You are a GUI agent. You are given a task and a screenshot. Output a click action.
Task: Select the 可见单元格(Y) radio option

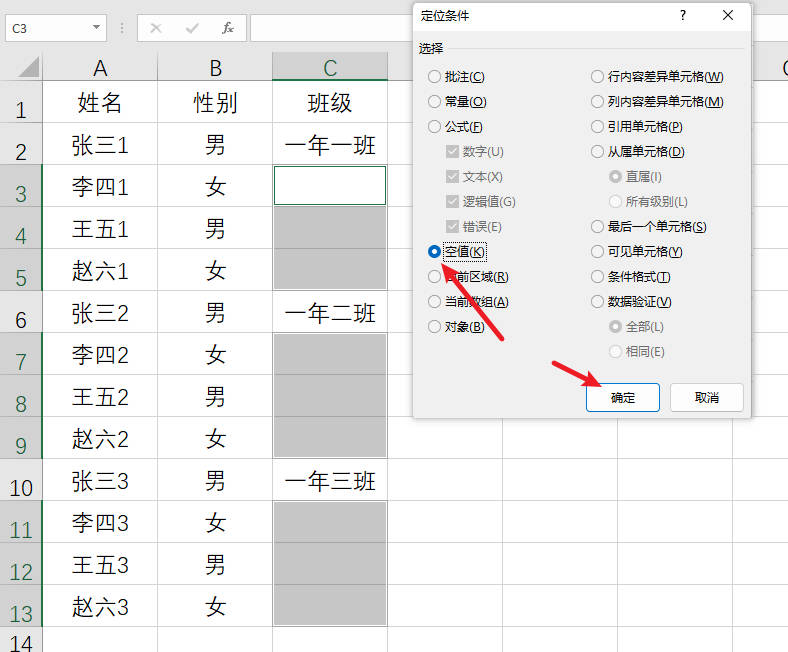(598, 252)
